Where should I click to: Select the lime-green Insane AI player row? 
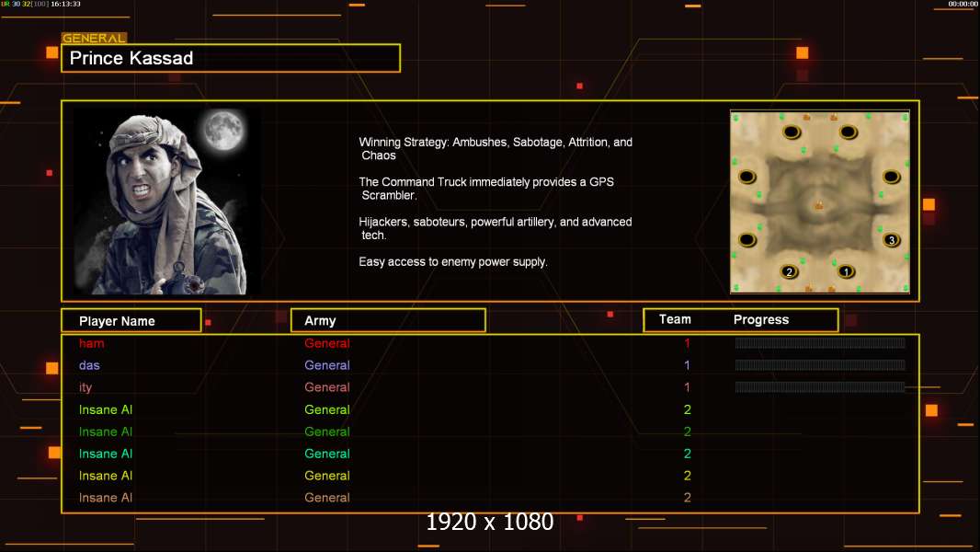tap(490, 409)
